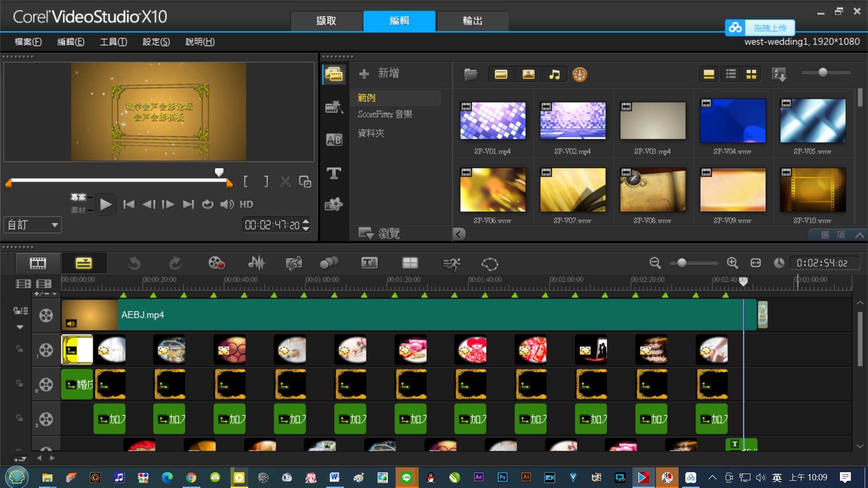Collapse the library folder panel arrow
868x488 pixels.
click(459, 234)
